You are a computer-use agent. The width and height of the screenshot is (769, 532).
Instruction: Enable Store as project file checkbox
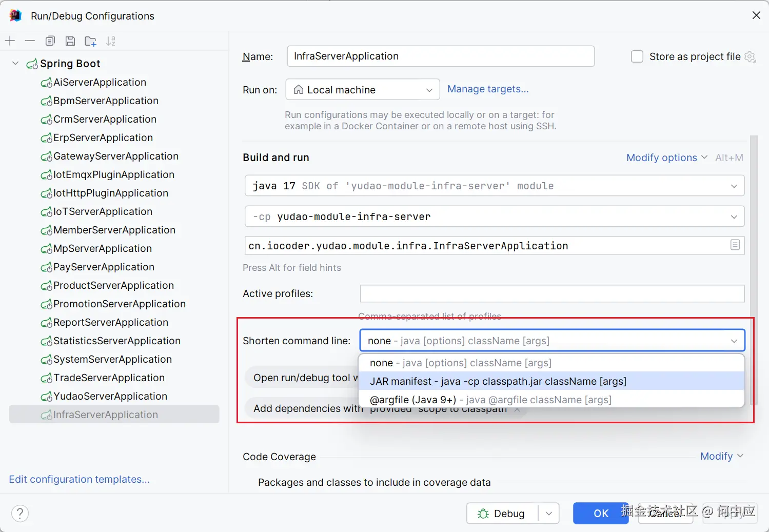pos(637,56)
